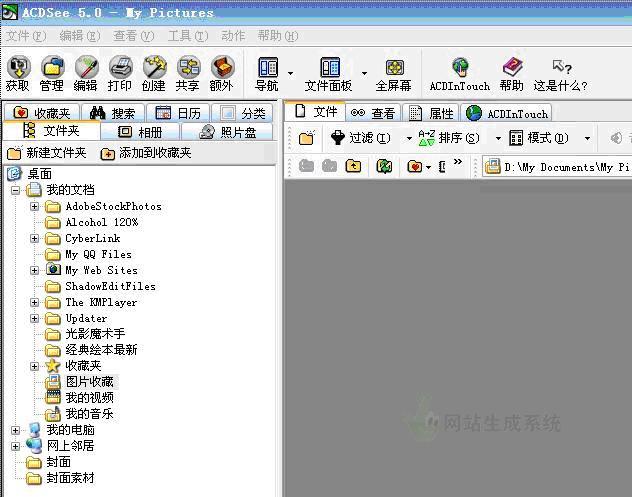The width and height of the screenshot is (632, 497).
Task: Click the new folder icon left of 过滤
Action: tap(306, 138)
